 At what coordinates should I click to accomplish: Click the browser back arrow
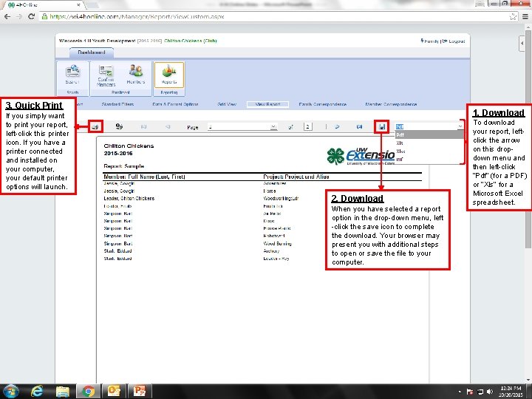(7, 16)
